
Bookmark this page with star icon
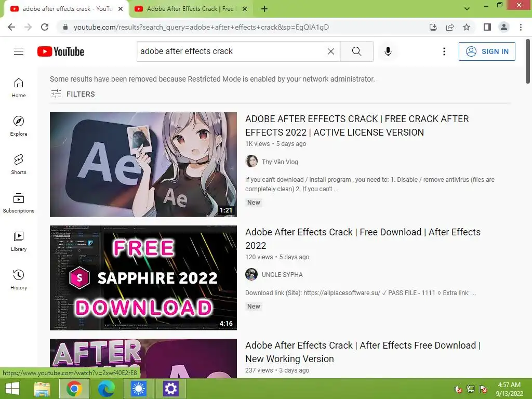(x=467, y=27)
